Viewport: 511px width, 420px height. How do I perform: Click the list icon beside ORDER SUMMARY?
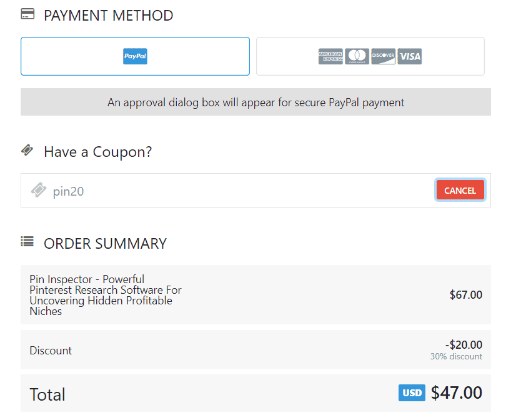pos(27,242)
